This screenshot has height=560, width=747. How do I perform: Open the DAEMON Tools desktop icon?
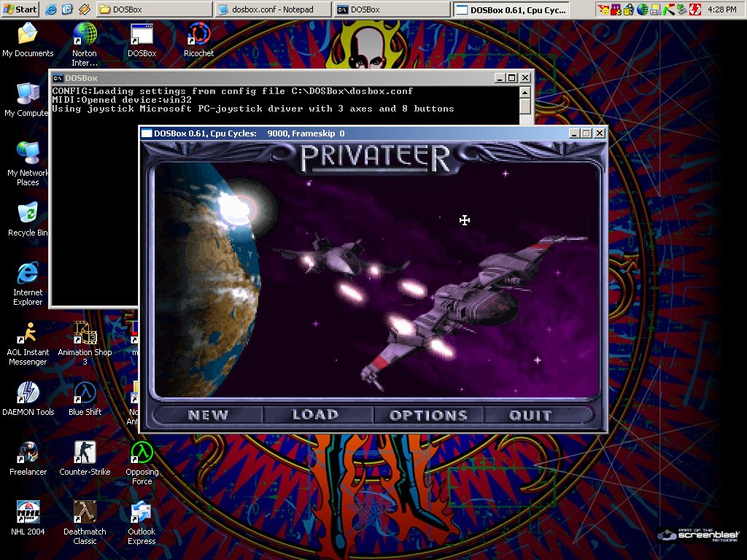tap(27, 394)
